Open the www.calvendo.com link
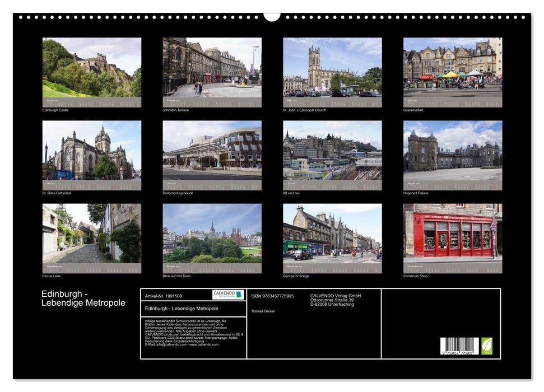Screen dimensions: 544x392 point(204,344)
